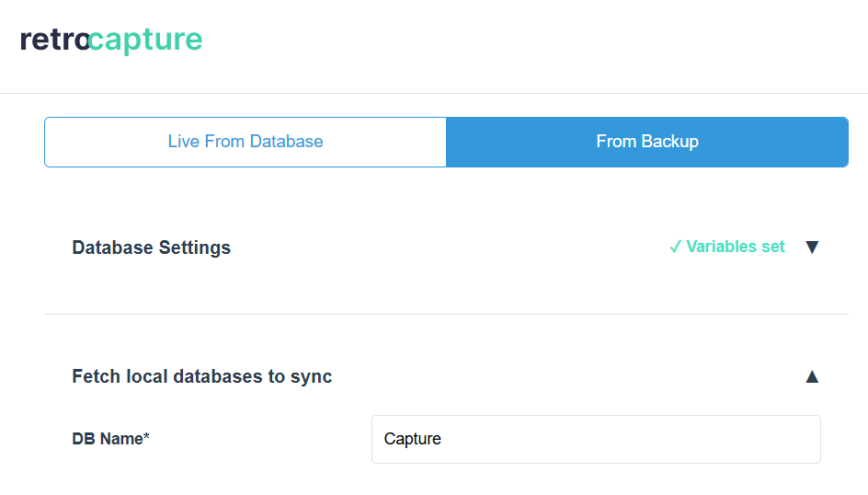
Task: Click the Fetch local databases to sync heading
Action: 202,376
